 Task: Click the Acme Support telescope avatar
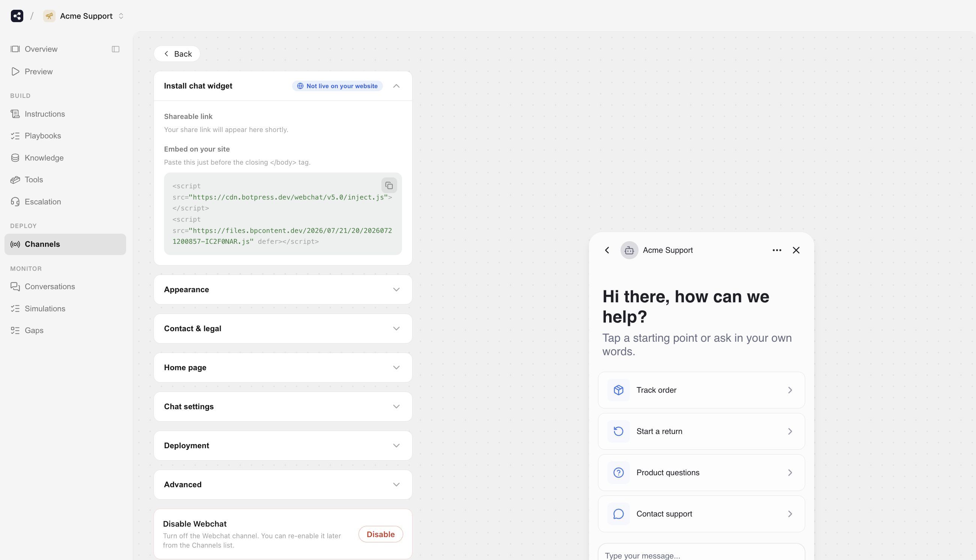click(x=49, y=16)
